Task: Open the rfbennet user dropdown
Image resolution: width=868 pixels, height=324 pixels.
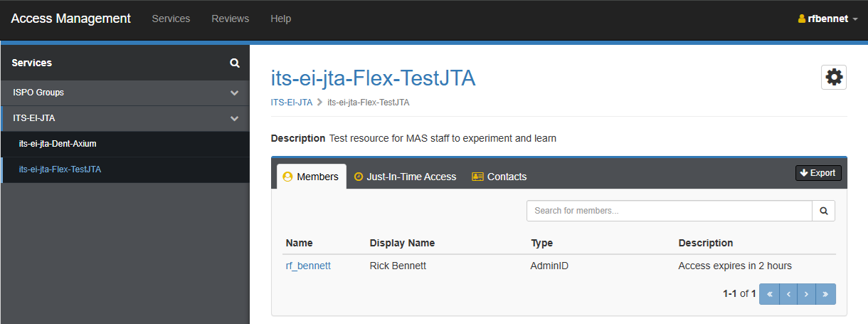Action: 827,19
